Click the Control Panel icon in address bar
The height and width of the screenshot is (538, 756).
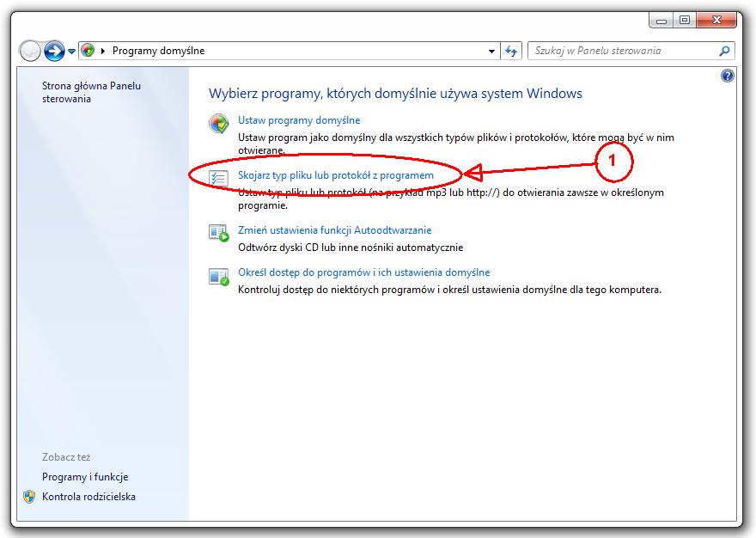click(88, 50)
